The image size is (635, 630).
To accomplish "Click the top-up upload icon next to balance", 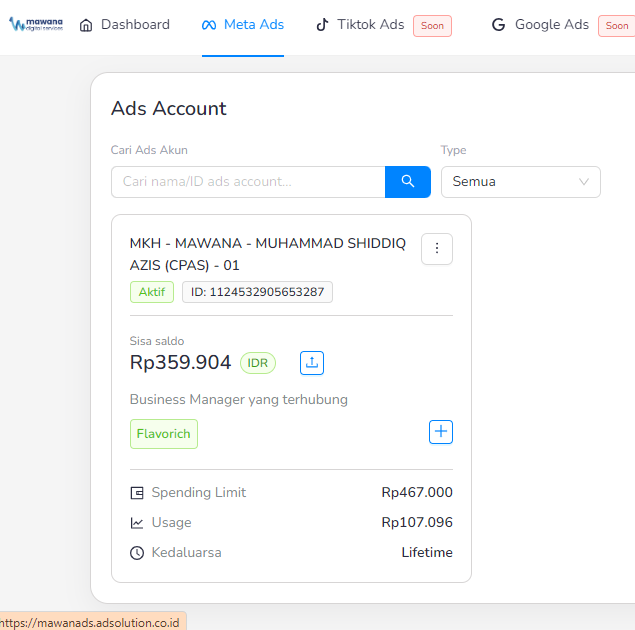I will (x=312, y=363).
